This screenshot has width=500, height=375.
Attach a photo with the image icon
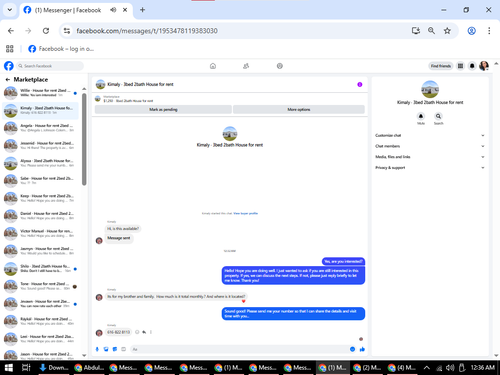tap(106, 349)
